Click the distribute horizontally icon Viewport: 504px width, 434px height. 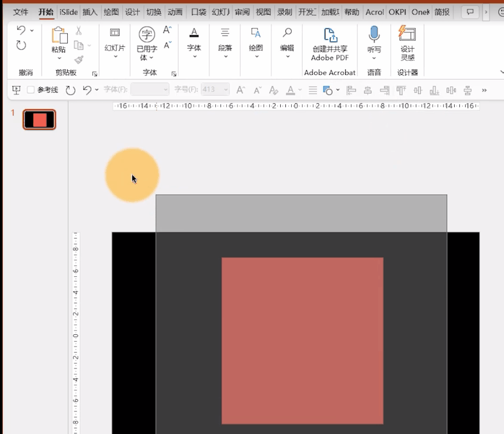[x=451, y=90]
